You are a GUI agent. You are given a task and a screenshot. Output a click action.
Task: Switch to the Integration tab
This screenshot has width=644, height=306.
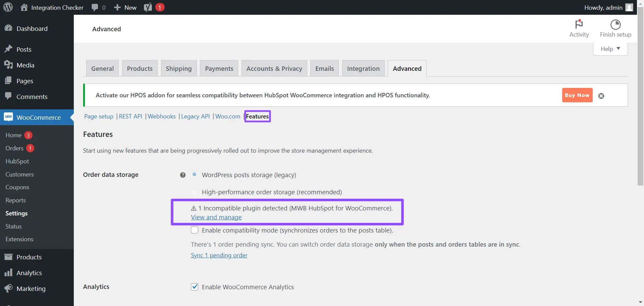pyautogui.click(x=363, y=68)
